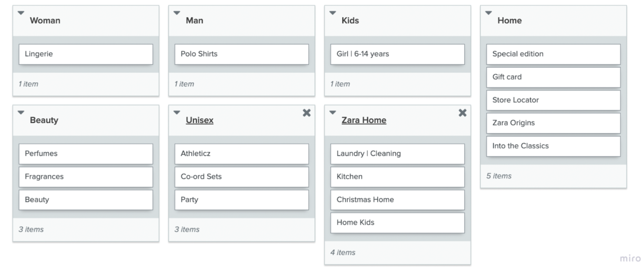Select the Athleticz card
The height and width of the screenshot is (270, 644).
[242, 154]
